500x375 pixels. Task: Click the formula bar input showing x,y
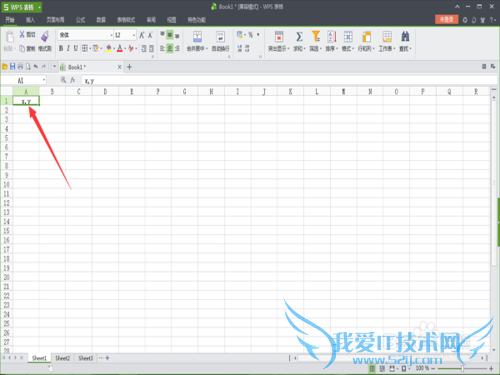[x=288, y=80]
